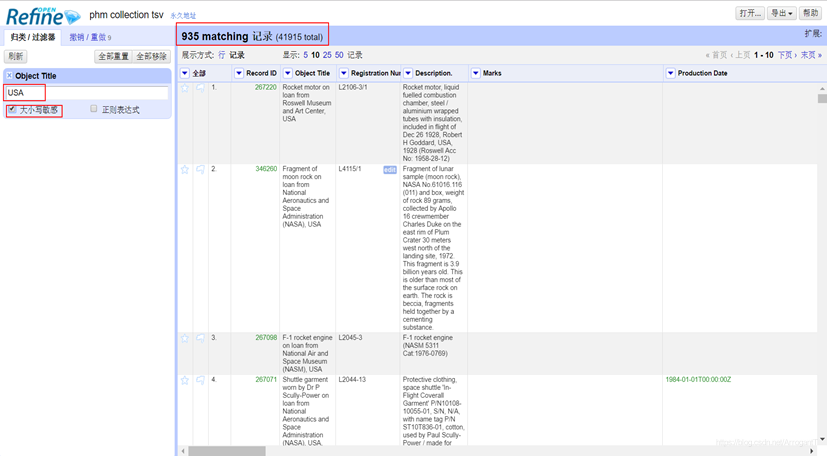Click the vertical scrollbar thumb
This screenshot has width=827, height=456.
click(822, 99)
